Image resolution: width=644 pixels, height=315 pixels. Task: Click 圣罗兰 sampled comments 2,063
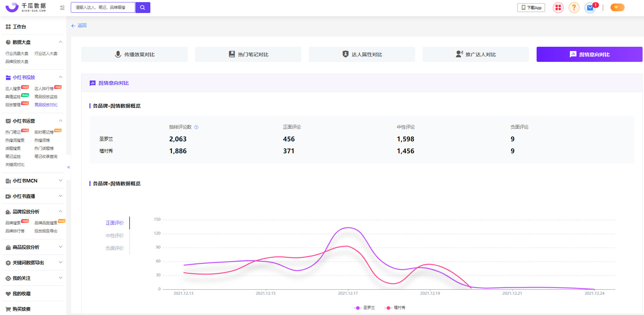click(178, 139)
